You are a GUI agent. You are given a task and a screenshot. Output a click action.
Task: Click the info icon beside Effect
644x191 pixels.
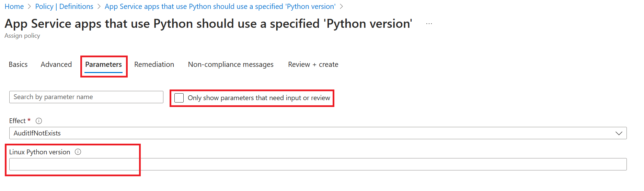click(x=39, y=121)
